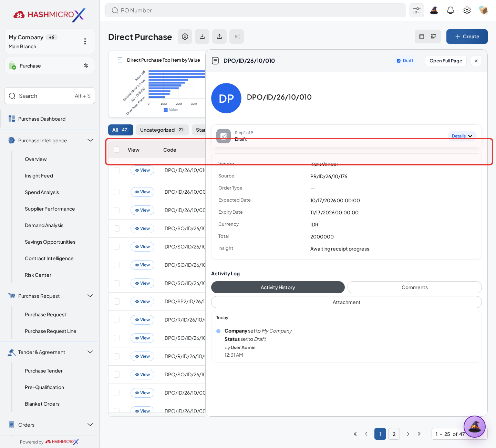
Task: Collapse the Tender & Agreement section
Action: click(90, 352)
